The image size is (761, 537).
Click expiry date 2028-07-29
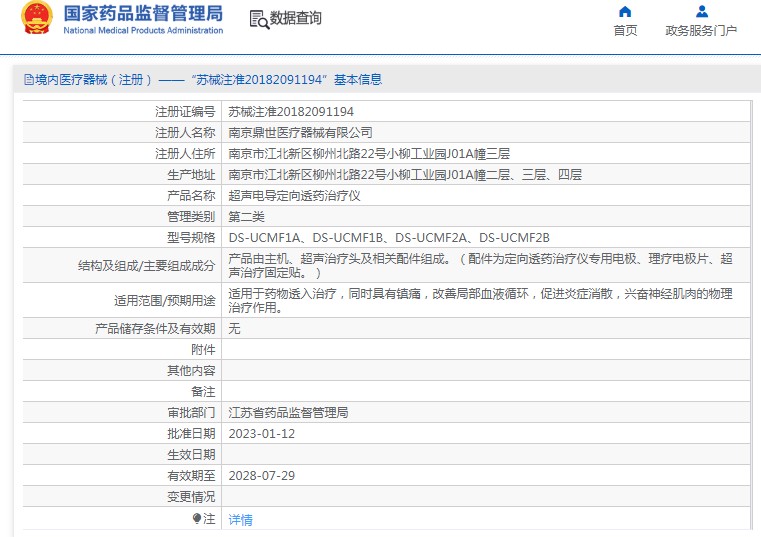[262, 475]
